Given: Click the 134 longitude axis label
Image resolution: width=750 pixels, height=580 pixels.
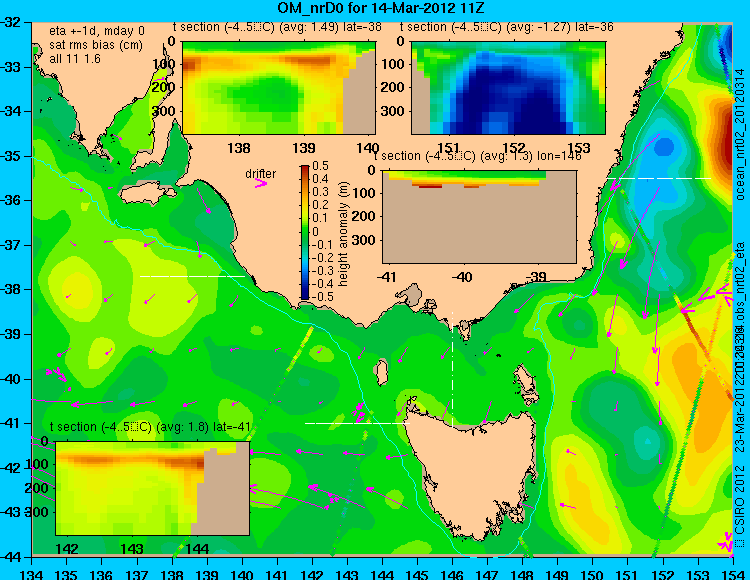Looking at the screenshot, I should point(32,574).
